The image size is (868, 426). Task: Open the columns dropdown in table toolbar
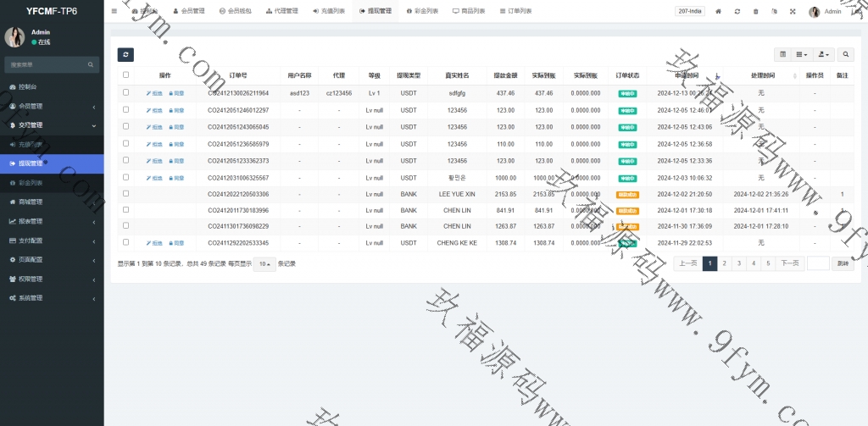pyautogui.click(x=801, y=54)
